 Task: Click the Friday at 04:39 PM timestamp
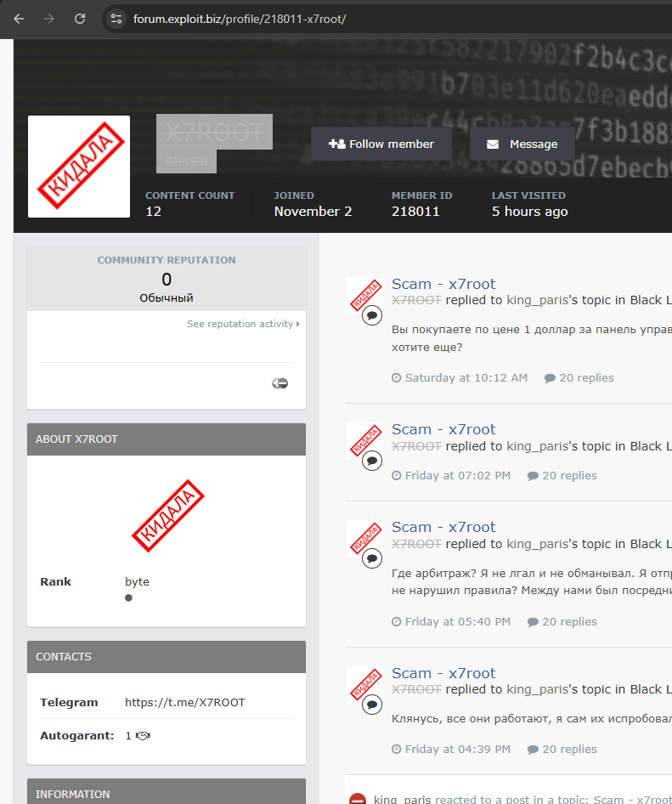coord(457,749)
